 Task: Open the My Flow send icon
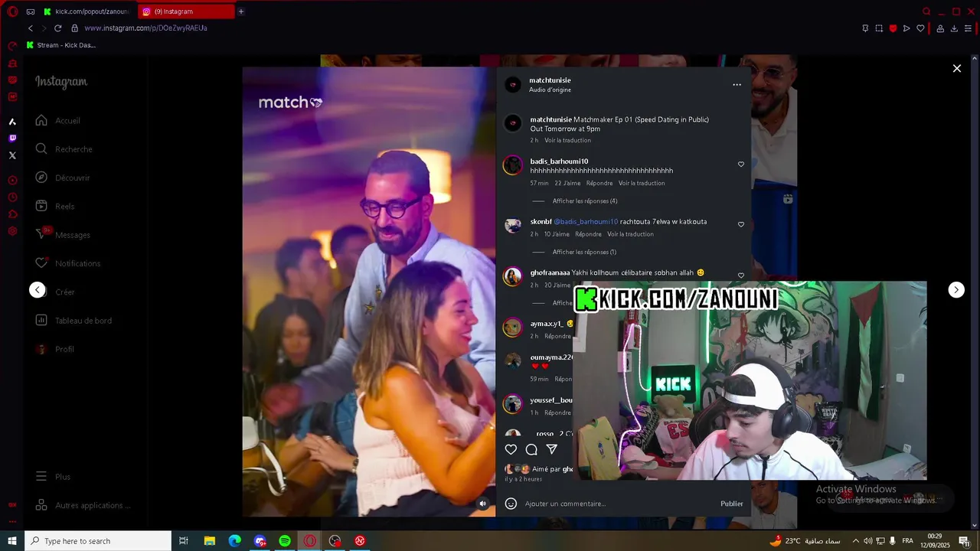click(x=906, y=28)
